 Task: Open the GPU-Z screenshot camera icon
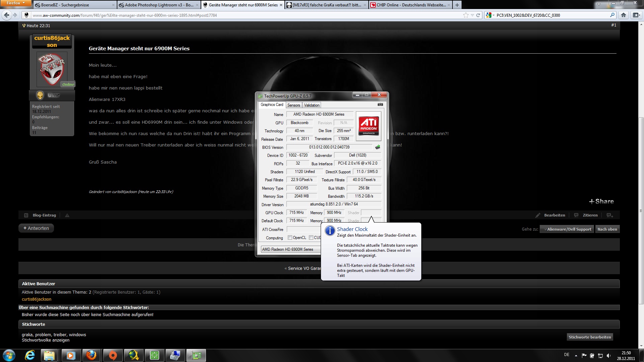point(380,105)
